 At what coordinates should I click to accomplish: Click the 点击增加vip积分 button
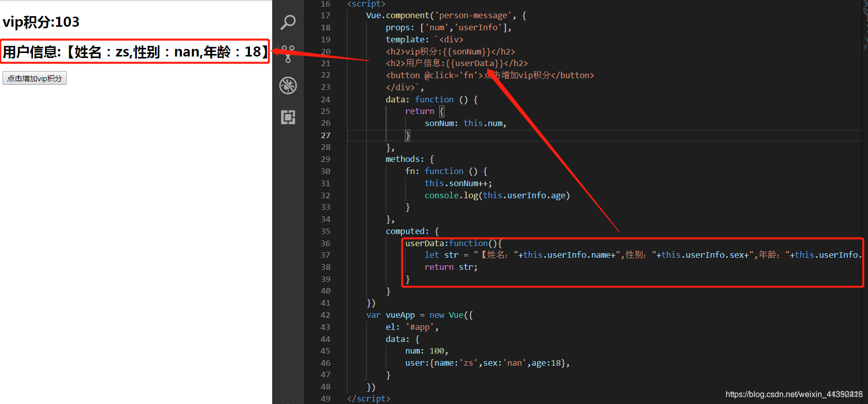(x=34, y=78)
